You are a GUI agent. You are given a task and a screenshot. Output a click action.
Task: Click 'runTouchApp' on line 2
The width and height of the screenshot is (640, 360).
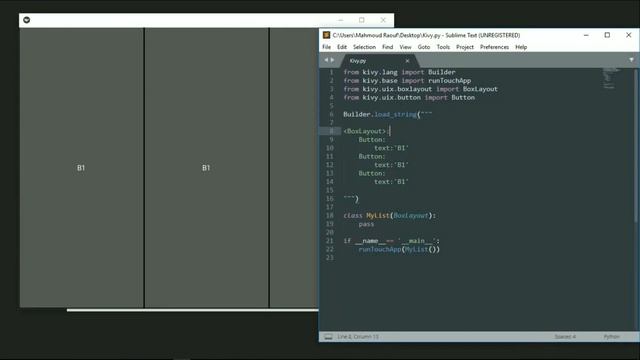point(449,81)
